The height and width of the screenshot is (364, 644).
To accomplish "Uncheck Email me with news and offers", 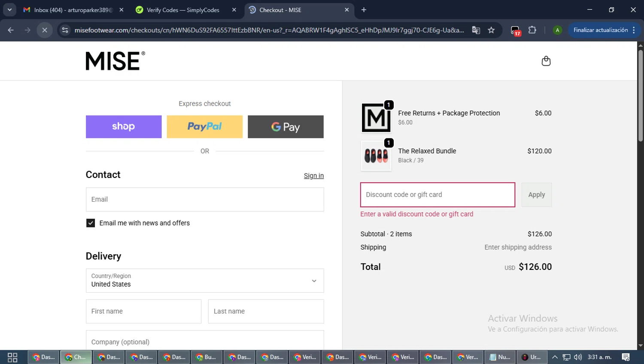I will [x=91, y=223].
